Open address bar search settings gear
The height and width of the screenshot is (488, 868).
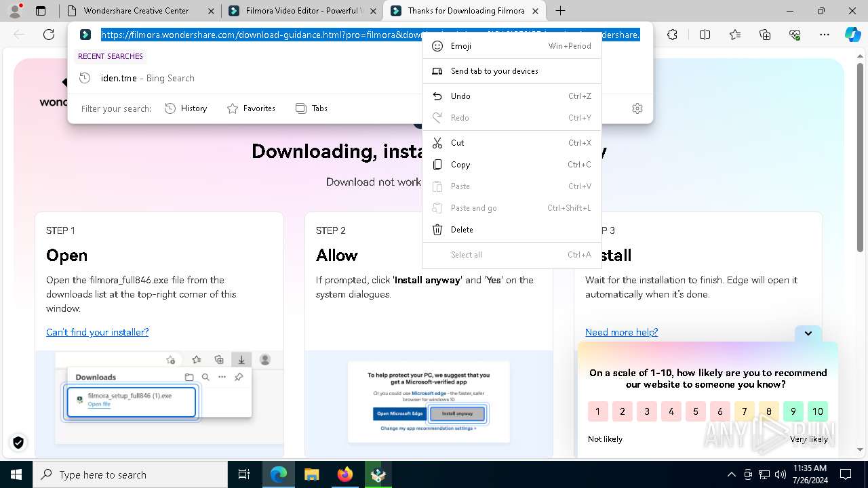[637, 108]
